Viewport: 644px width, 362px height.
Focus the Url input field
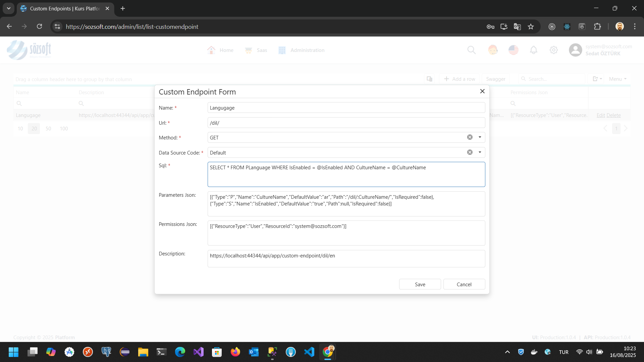(346, 123)
